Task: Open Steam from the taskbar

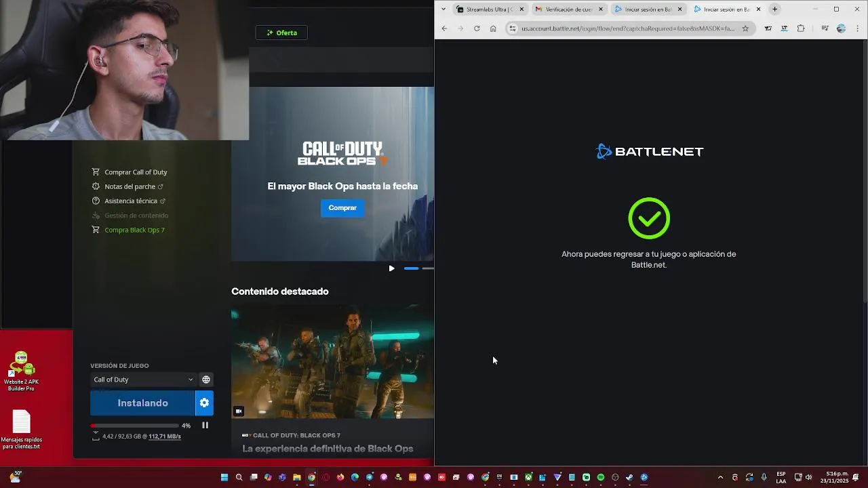Action: 629,477
